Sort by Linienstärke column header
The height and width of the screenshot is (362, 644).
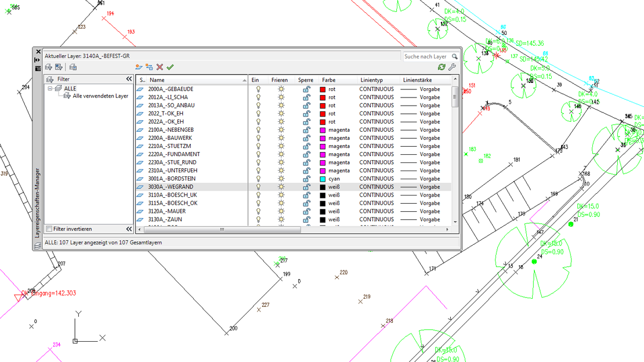425,80
